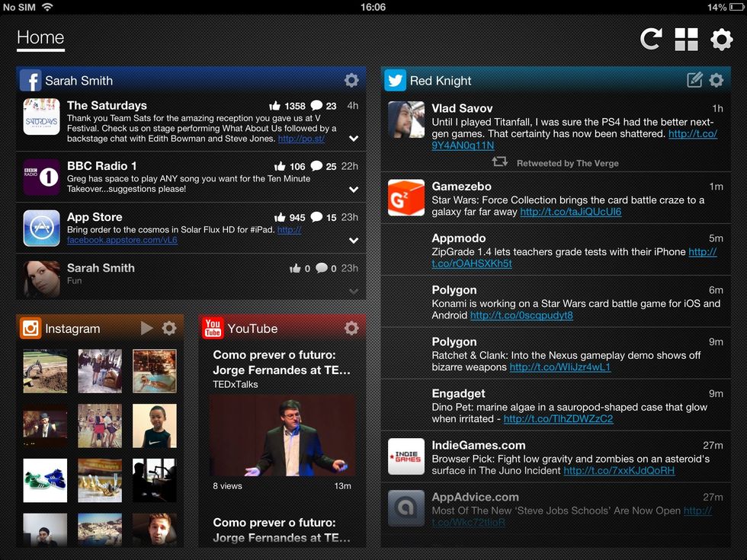Screen dimensions: 747x560
Task: Compose a new tweet with the edit icon
Action: 694,79
